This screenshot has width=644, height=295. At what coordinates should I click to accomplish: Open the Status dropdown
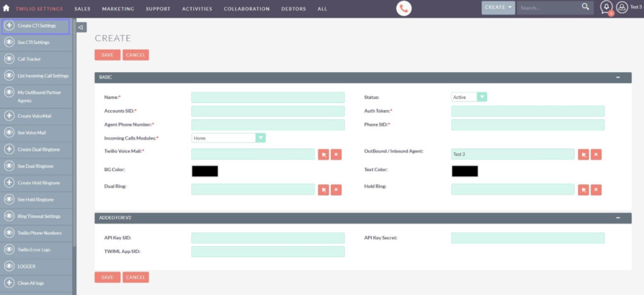[469, 97]
